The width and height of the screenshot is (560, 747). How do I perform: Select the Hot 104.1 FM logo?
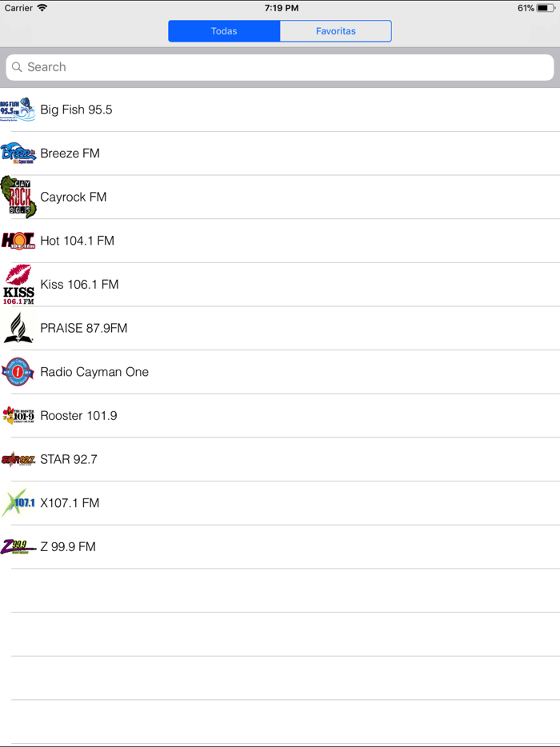(18, 240)
